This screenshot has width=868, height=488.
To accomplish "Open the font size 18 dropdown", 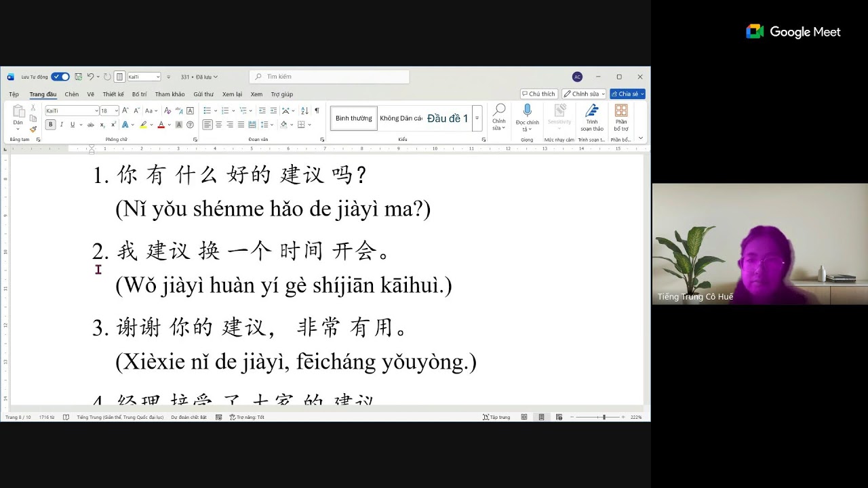I will pos(117,110).
